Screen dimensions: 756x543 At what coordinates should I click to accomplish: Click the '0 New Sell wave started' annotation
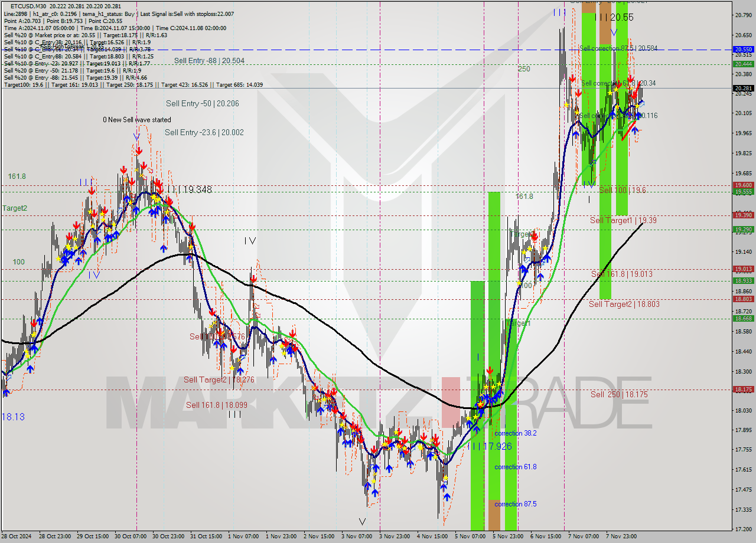point(136,120)
